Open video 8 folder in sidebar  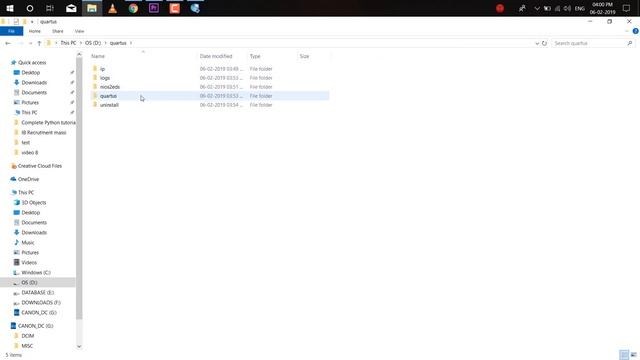point(30,153)
